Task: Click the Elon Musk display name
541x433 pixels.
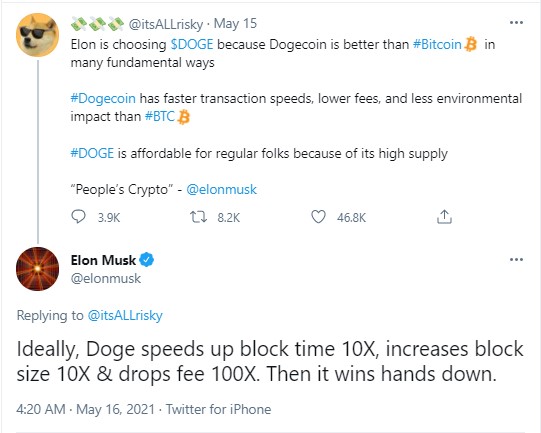Action: tap(103, 260)
